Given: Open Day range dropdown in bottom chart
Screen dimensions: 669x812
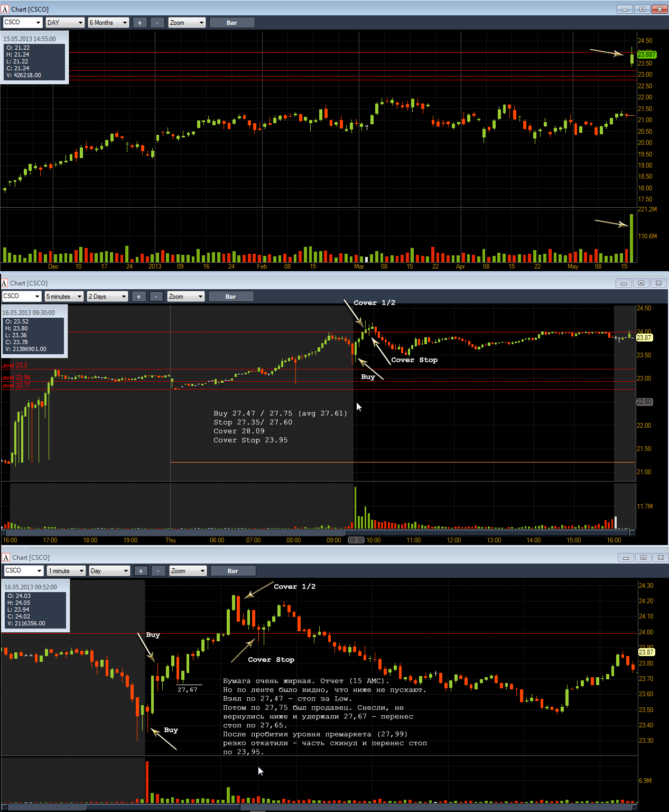Looking at the screenshot, I should coord(109,570).
